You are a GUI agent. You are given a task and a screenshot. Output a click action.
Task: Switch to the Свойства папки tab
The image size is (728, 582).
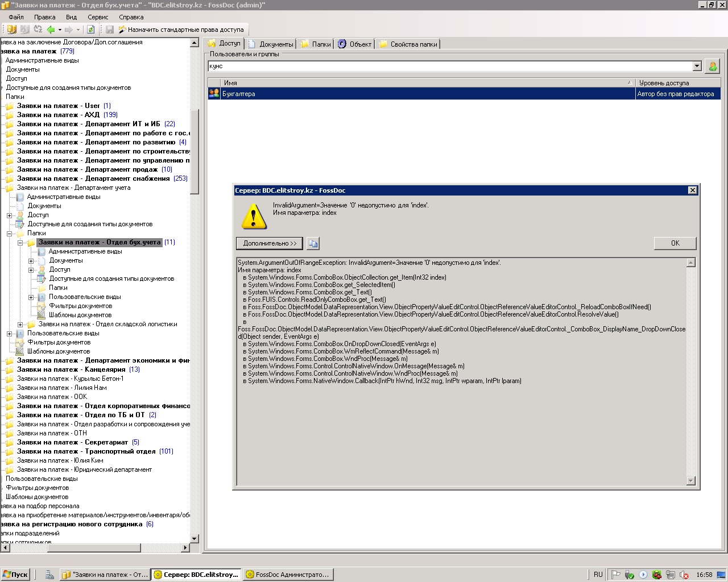408,44
